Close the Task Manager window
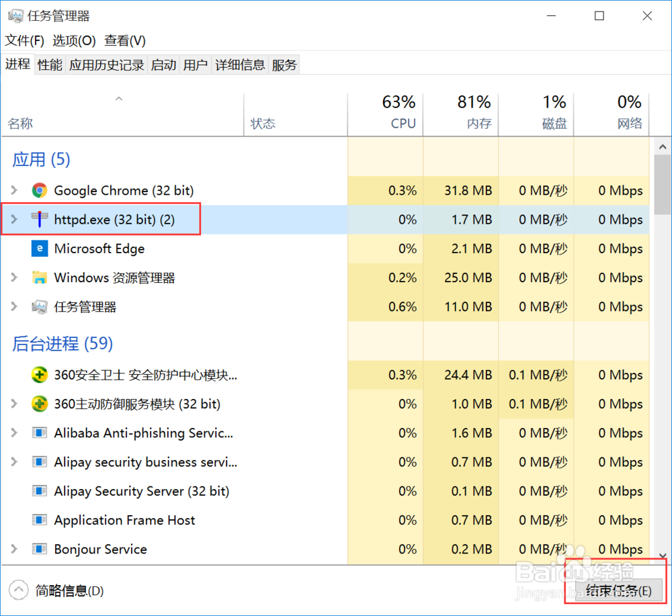 tap(647, 16)
